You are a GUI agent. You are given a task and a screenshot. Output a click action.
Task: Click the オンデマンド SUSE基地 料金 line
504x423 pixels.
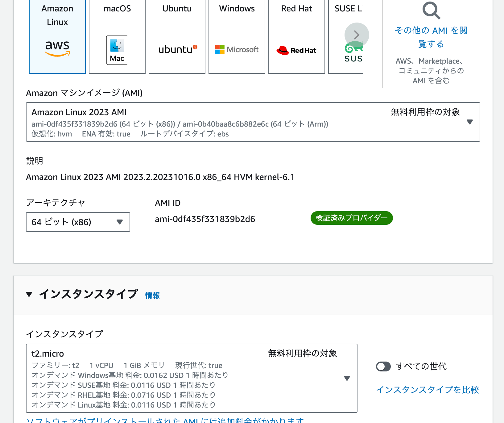point(123,385)
